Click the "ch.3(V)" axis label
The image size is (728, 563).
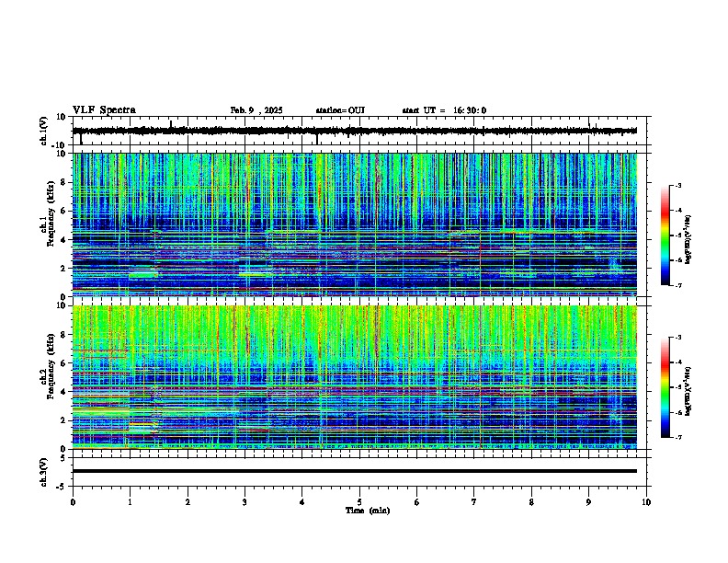tap(43, 472)
